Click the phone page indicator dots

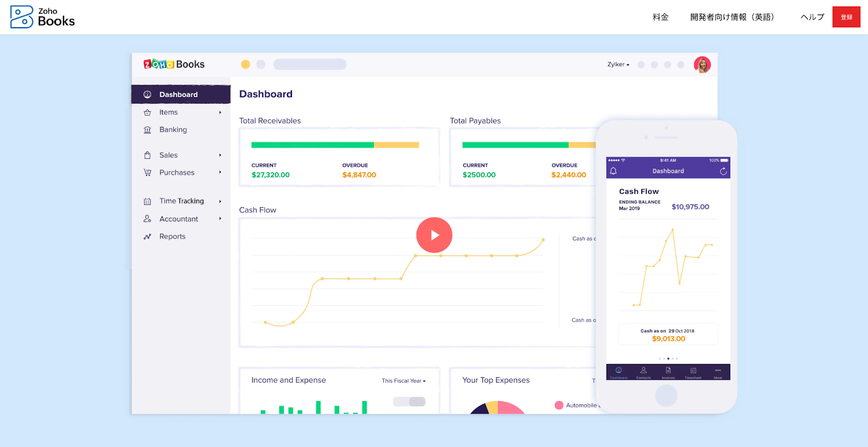668,359
